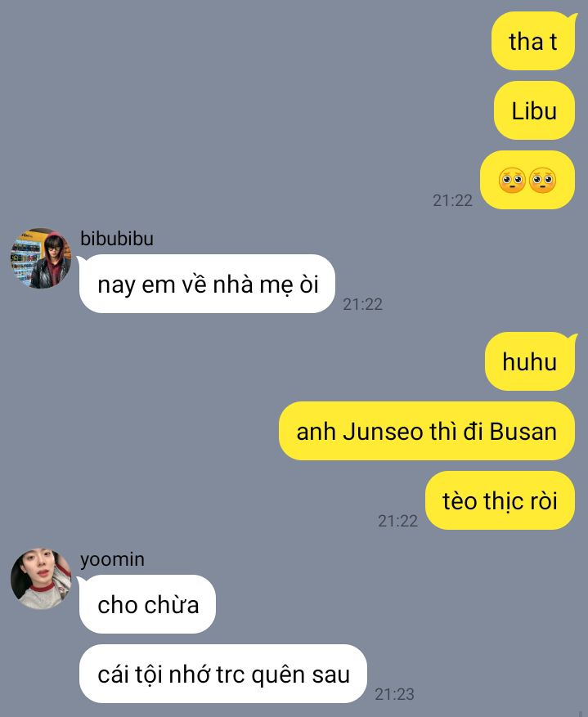588x717 pixels.
Task: Tap the 21:22 timestamp beside bibubibu's message
Action: (x=362, y=304)
